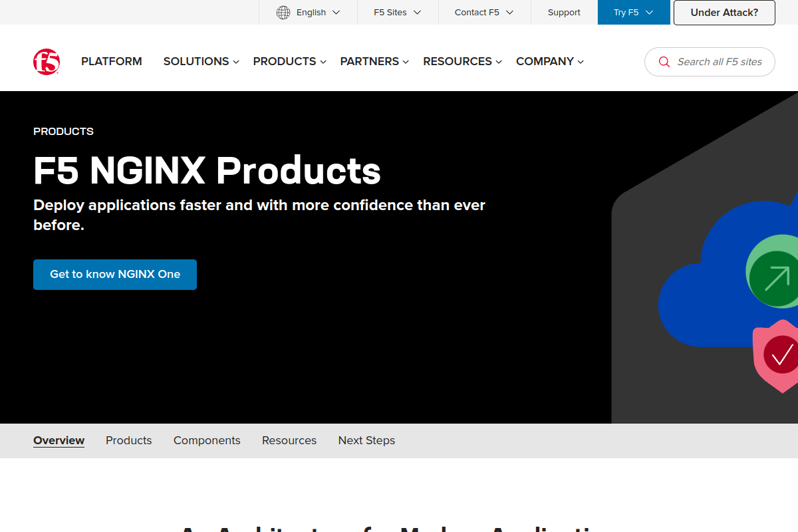The width and height of the screenshot is (798, 532).
Task: Open the RESOURCES navigation menu
Action: [x=457, y=61]
